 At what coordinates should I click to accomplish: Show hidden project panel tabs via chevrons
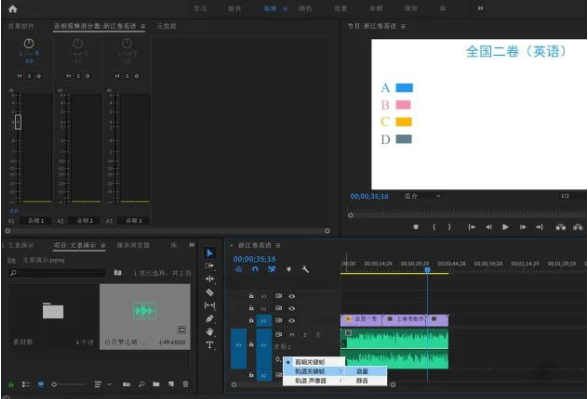192,245
